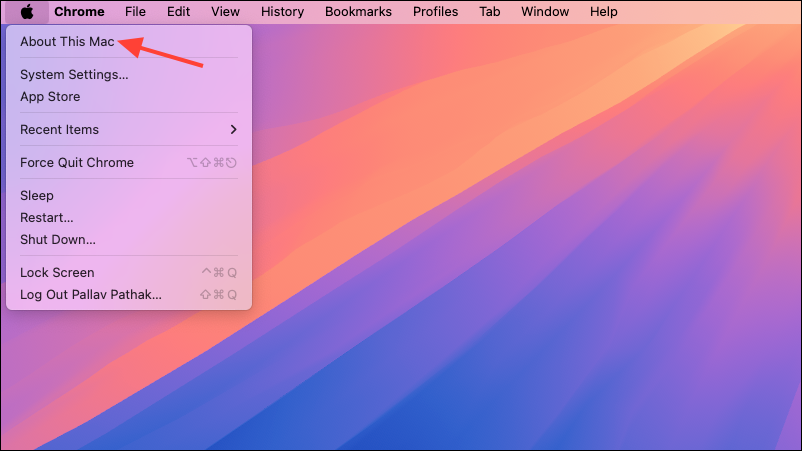Choose Sleep from the Apple menu

point(129,195)
